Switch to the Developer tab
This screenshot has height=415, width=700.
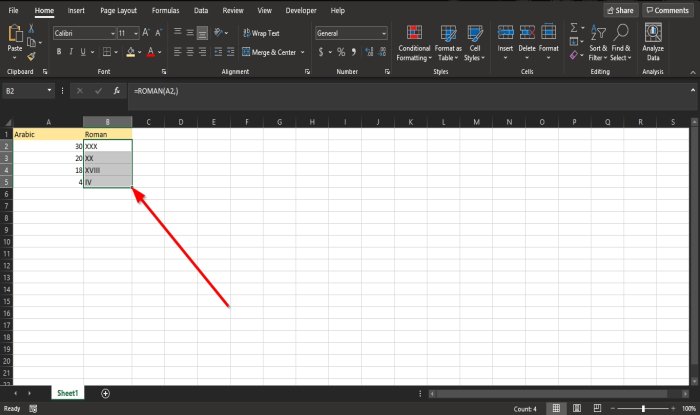301,10
